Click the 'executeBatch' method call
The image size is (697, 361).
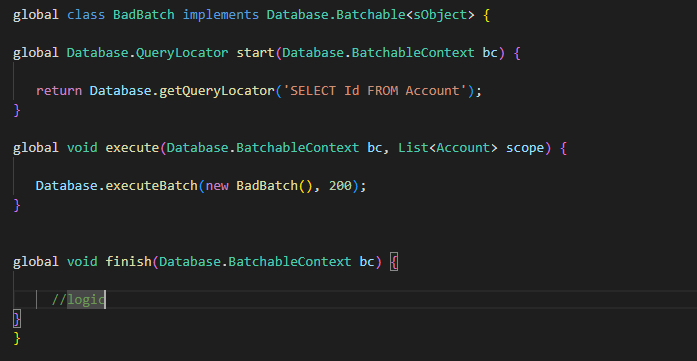click(151, 185)
